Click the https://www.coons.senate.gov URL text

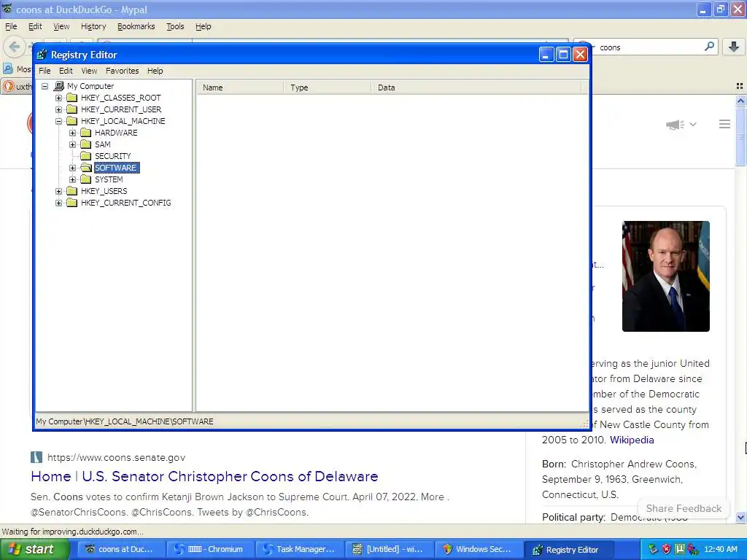click(x=116, y=458)
